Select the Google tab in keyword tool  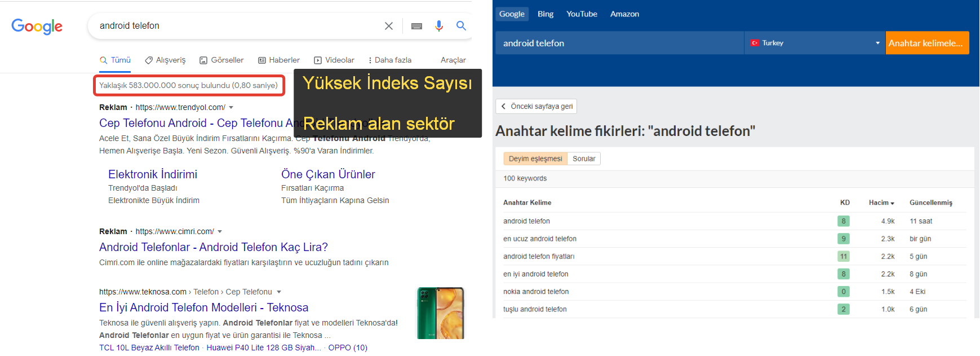[x=512, y=14]
